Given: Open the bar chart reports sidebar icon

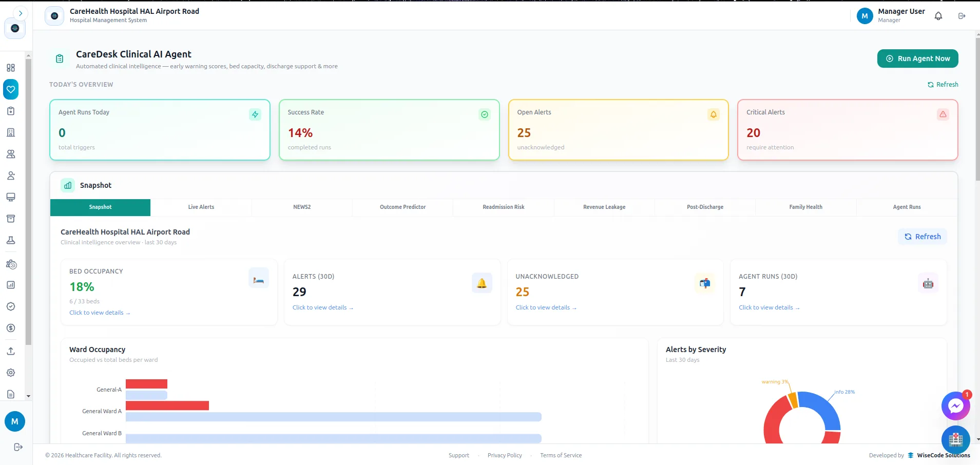Looking at the screenshot, I should (11, 285).
